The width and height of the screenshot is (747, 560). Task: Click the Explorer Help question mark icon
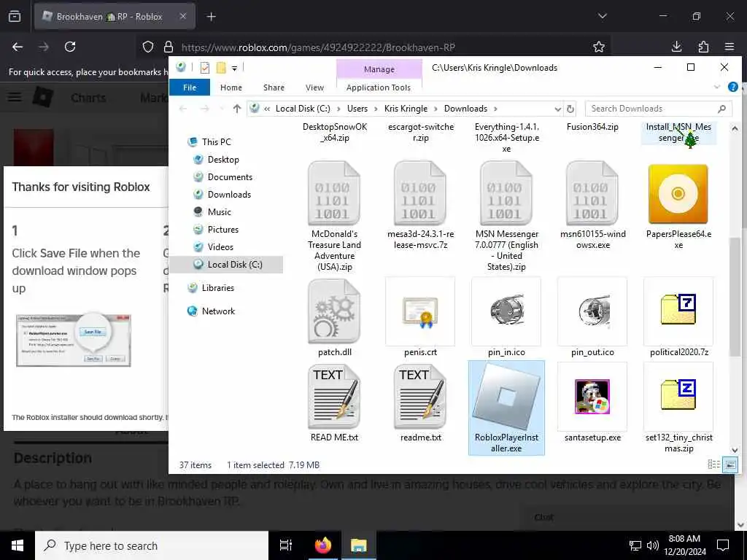point(732,87)
